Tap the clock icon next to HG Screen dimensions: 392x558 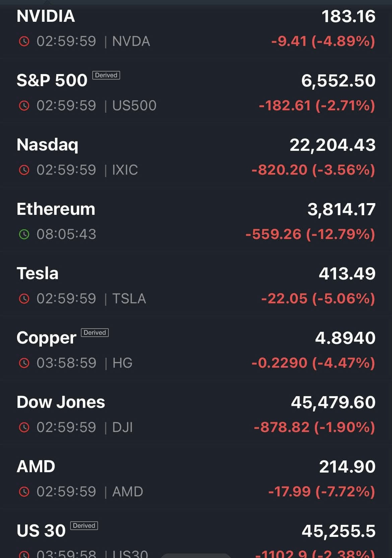point(24,363)
